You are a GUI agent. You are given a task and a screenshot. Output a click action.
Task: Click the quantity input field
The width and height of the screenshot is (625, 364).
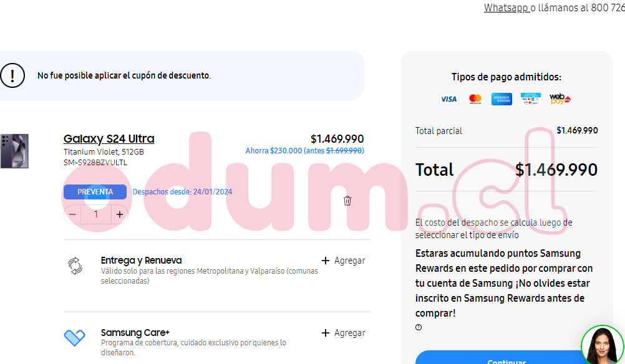click(96, 214)
